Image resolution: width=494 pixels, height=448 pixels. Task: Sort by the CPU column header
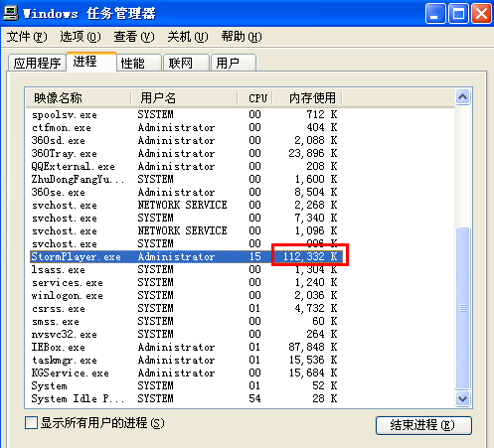pyautogui.click(x=254, y=98)
